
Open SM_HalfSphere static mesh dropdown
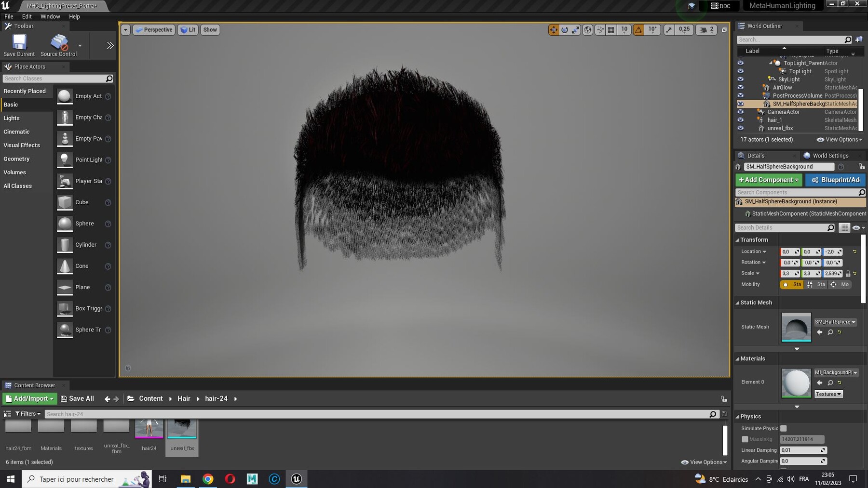click(x=835, y=322)
